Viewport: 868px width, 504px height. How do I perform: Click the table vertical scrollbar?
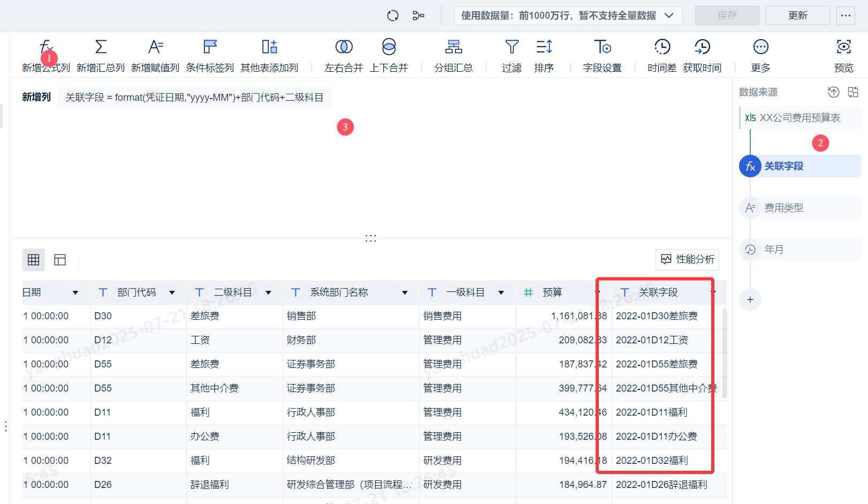click(725, 353)
